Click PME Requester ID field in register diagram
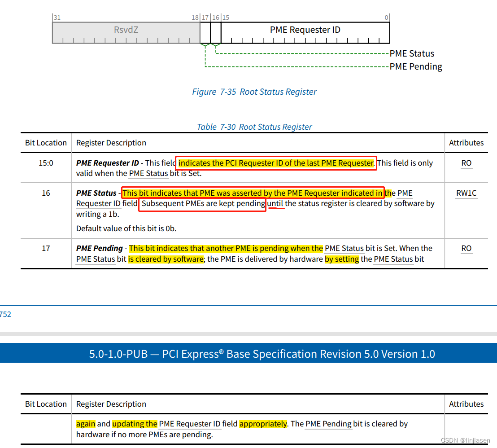This screenshot has width=497, height=448. click(x=305, y=33)
